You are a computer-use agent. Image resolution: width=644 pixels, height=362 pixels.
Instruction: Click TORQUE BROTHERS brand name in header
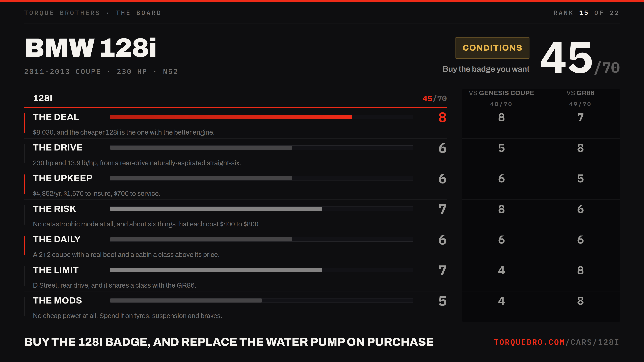(x=62, y=13)
